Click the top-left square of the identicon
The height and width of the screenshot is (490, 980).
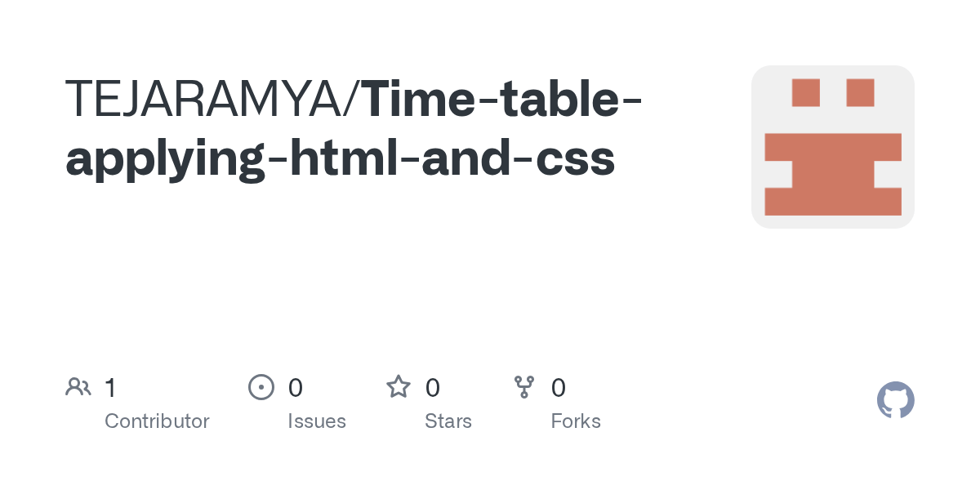[x=805, y=92]
